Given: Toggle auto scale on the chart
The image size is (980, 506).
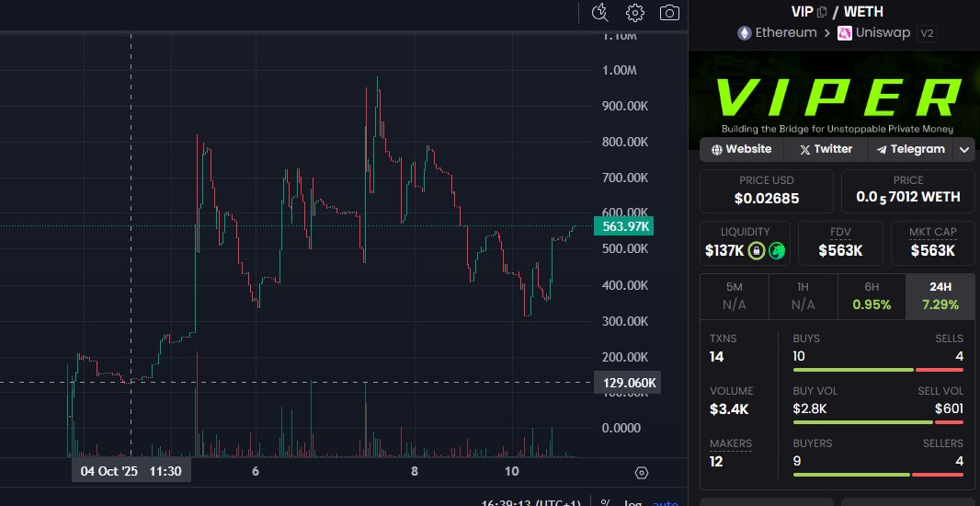Looking at the screenshot, I should tap(664, 503).
